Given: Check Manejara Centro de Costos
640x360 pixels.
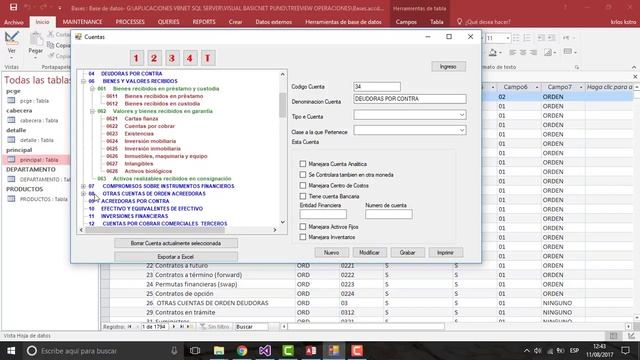Looking at the screenshot, I should coord(303,185).
